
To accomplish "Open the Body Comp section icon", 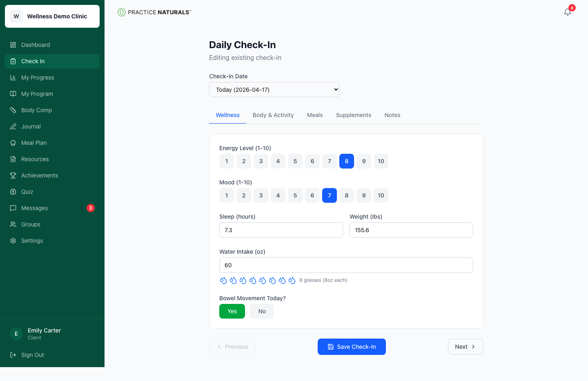I will click(13, 110).
